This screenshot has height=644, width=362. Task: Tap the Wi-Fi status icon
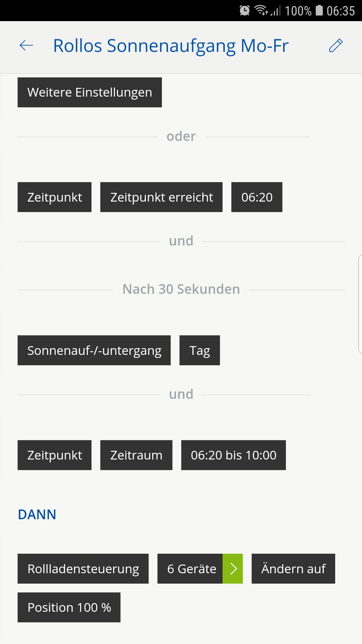[x=261, y=10]
